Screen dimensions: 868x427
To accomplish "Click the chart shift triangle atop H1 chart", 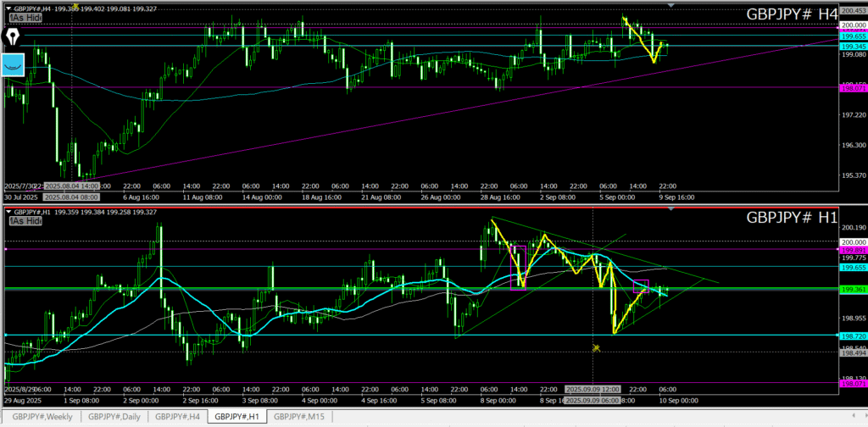I will point(671,208).
